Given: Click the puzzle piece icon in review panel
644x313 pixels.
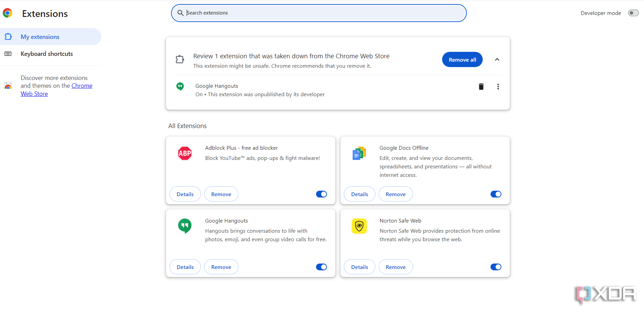Looking at the screenshot, I should click(x=180, y=59).
